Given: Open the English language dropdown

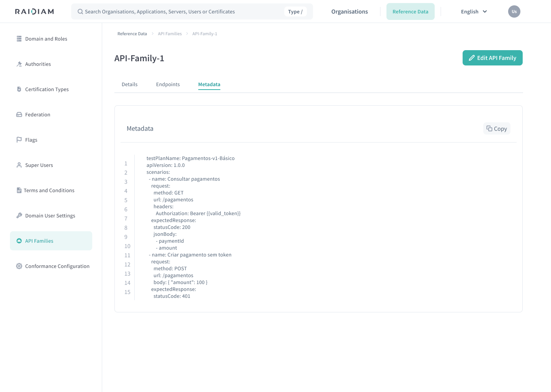Looking at the screenshot, I should (473, 11).
